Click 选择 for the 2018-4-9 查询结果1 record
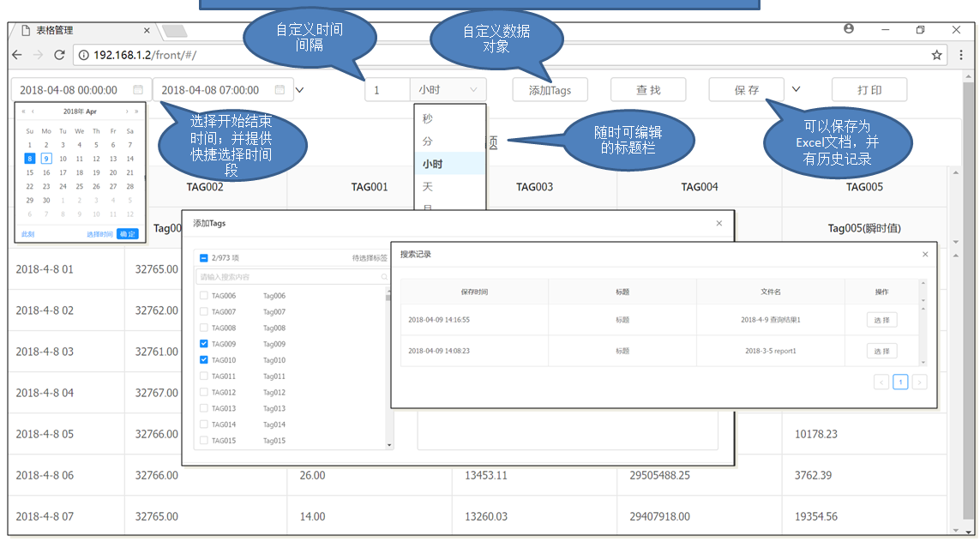This screenshot has height=542, width=980. [x=882, y=320]
